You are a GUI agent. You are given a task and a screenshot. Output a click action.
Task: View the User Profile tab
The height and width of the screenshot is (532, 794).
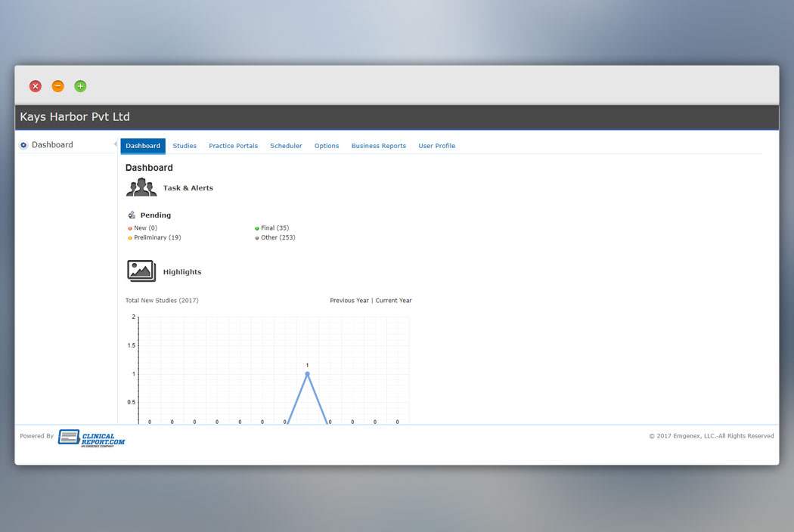click(x=436, y=146)
